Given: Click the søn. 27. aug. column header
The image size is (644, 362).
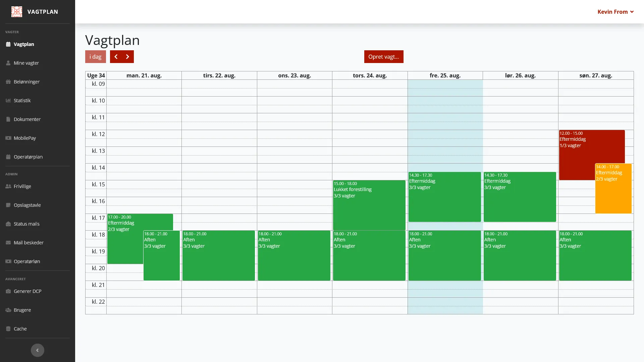Looking at the screenshot, I should (596, 75).
